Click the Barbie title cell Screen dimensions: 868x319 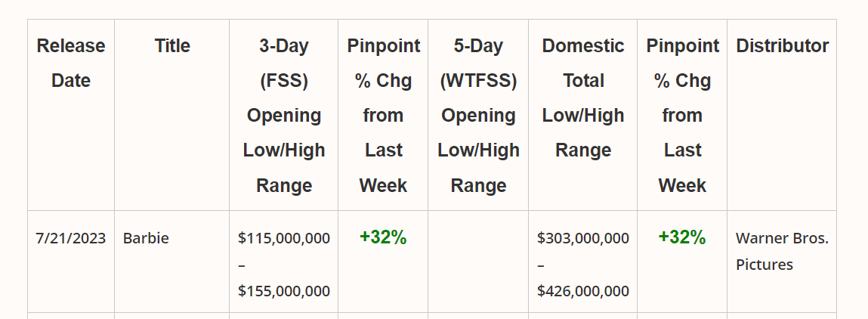coord(146,238)
